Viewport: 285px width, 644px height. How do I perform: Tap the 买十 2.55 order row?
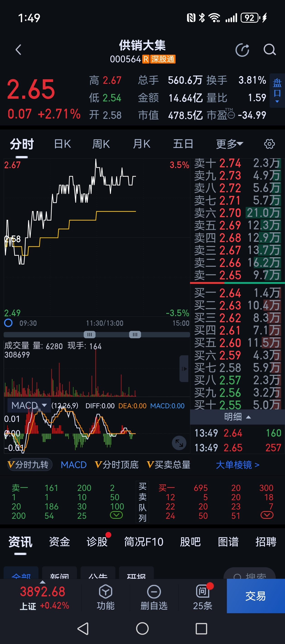coord(237,404)
